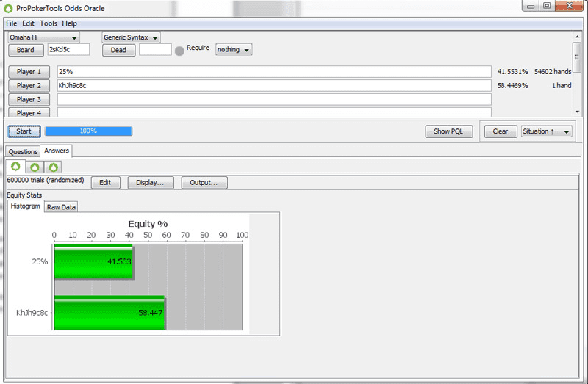Select the third green result tab icon
This screenshot has width=588, height=384.
(x=55, y=167)
